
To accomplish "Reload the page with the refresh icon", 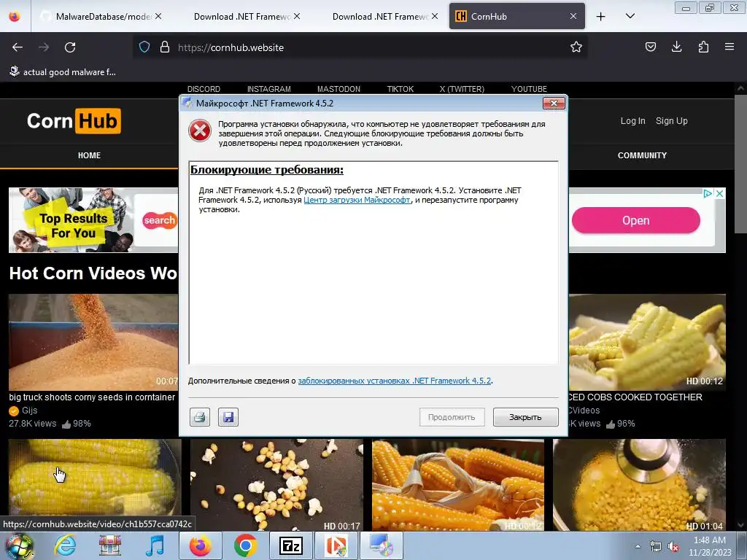I will tap(70, 47).
